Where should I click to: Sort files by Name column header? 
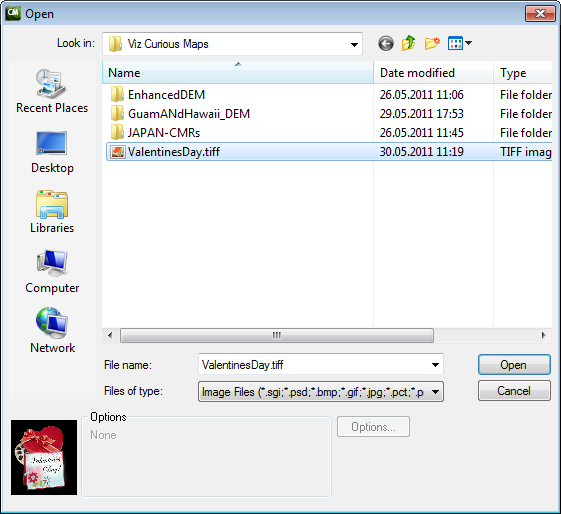238,73
